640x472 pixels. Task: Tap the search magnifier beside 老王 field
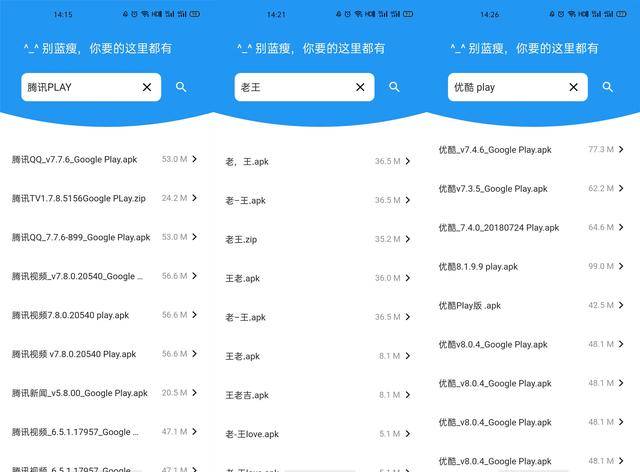tap(394, 87)
